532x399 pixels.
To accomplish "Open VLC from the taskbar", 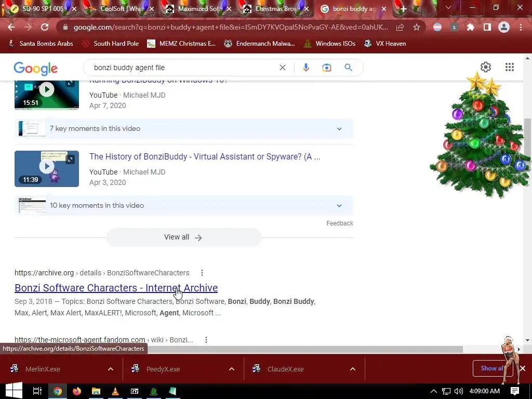I will 115,391.
